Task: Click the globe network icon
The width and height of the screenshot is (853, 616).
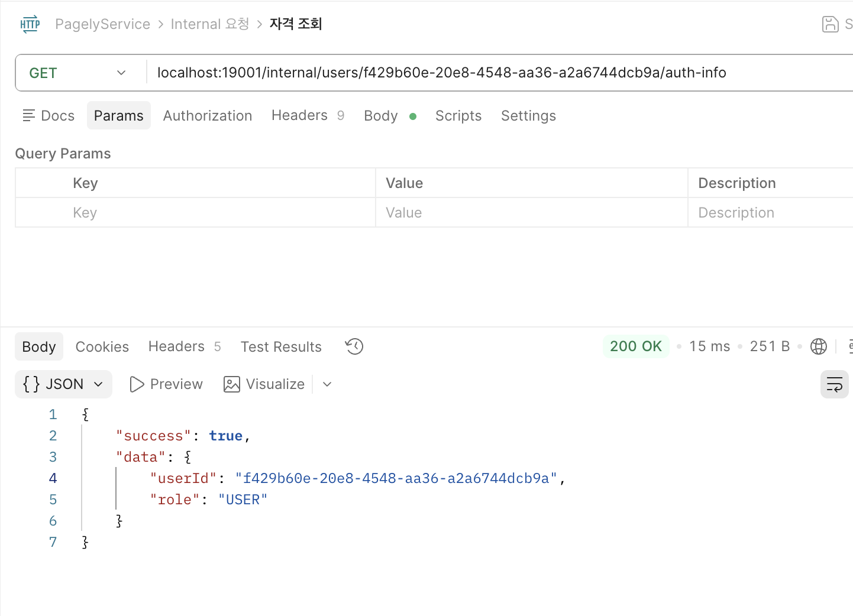Action: tap(819, 346)
